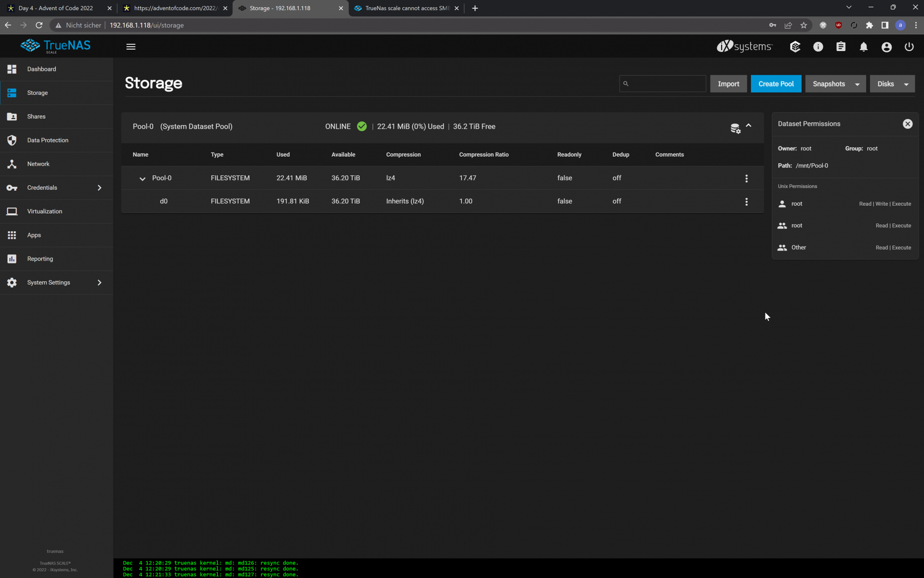Toggle the sidebar hamburger menu
This screenshot has width=924, height=578.
coord(131,47)
